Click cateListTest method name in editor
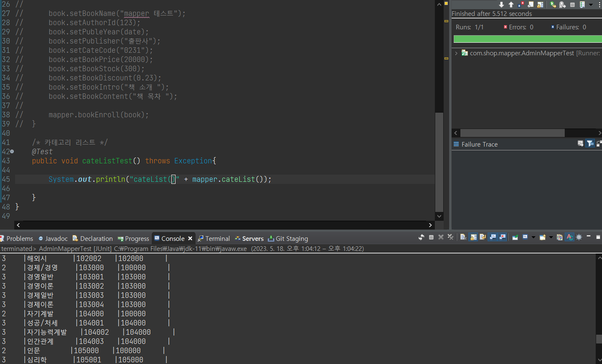 click(x=107, y=161)
